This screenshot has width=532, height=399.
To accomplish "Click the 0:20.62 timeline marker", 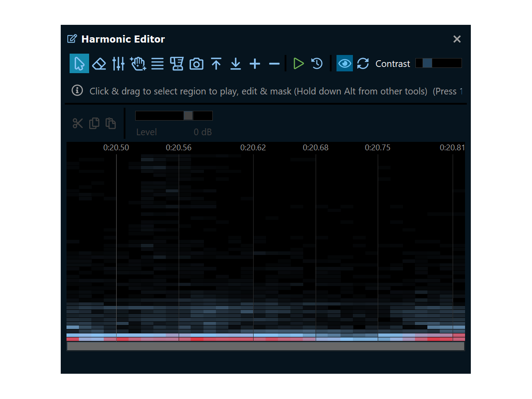I will [253, 148].
